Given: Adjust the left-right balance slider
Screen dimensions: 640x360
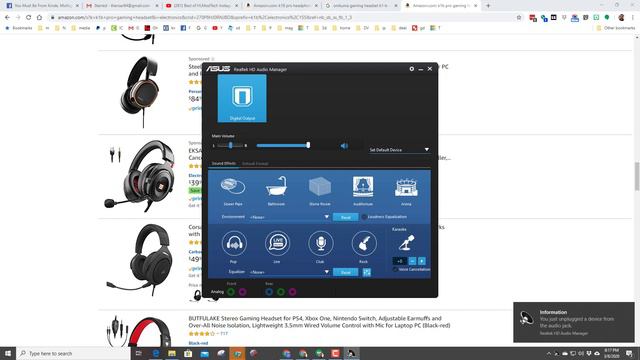Looking at the screenshot, I should (x=231, y=145).
